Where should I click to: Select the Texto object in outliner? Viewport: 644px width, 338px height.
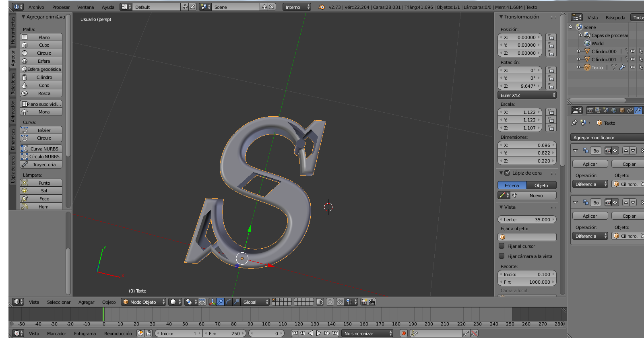point(597,68)
